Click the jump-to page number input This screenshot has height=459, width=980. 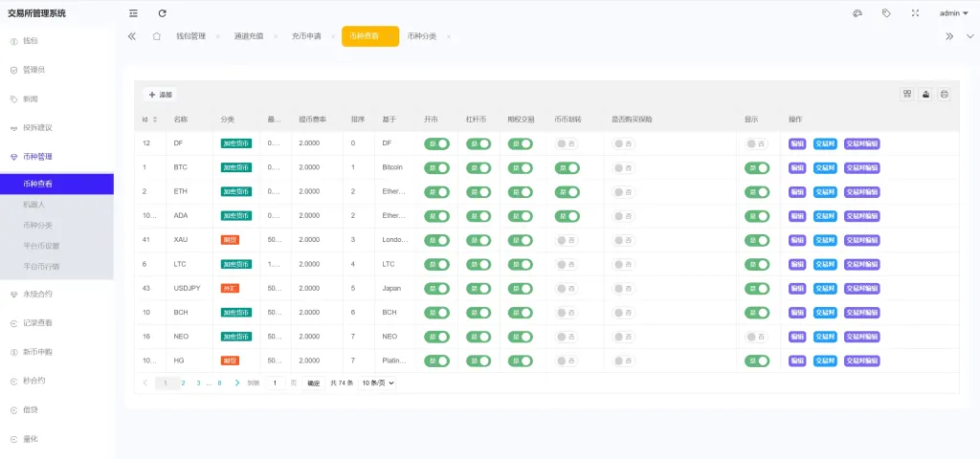coord(275,382)
